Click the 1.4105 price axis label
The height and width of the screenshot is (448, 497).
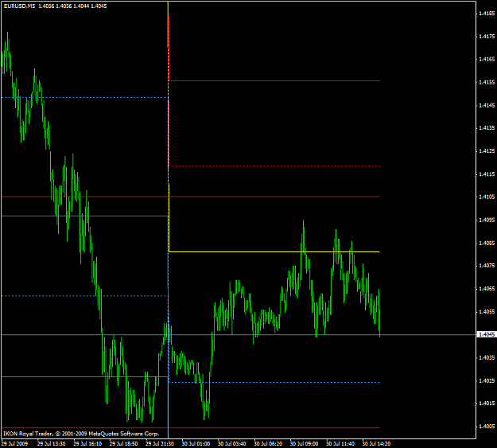[x=487, y=197]
